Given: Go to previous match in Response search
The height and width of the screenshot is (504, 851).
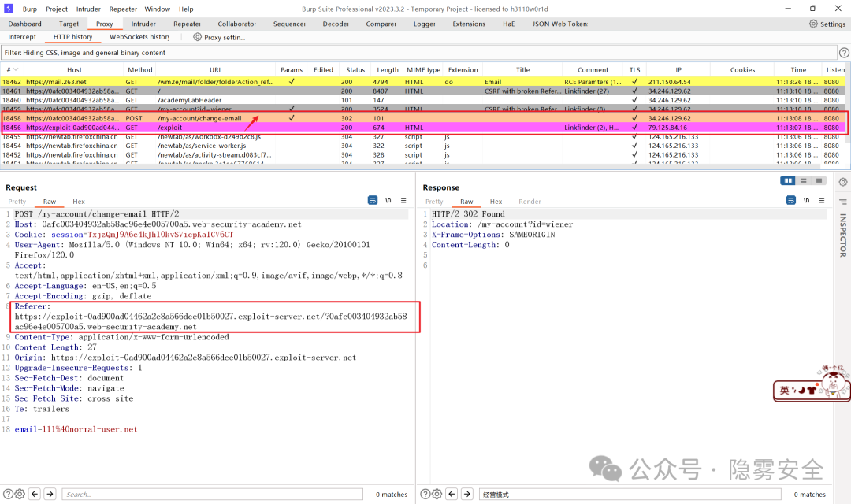Looking at the screenshot, I should [x=452, y=494].
